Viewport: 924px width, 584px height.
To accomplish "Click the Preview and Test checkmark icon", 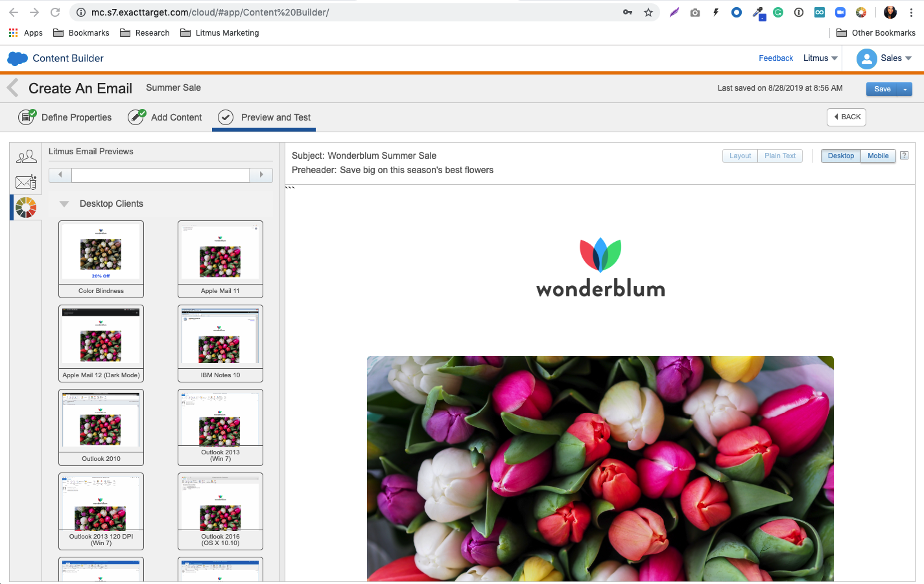I will tap(226, 117).
